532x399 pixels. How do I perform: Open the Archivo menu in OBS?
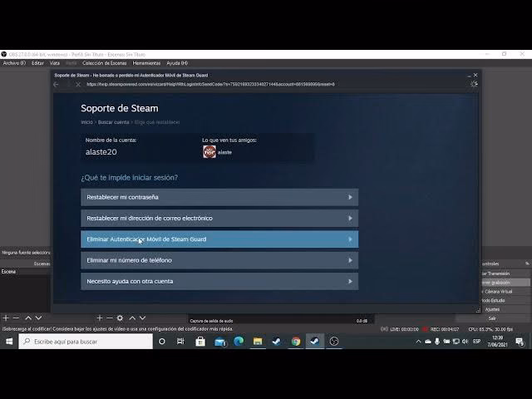click(14, 63)
